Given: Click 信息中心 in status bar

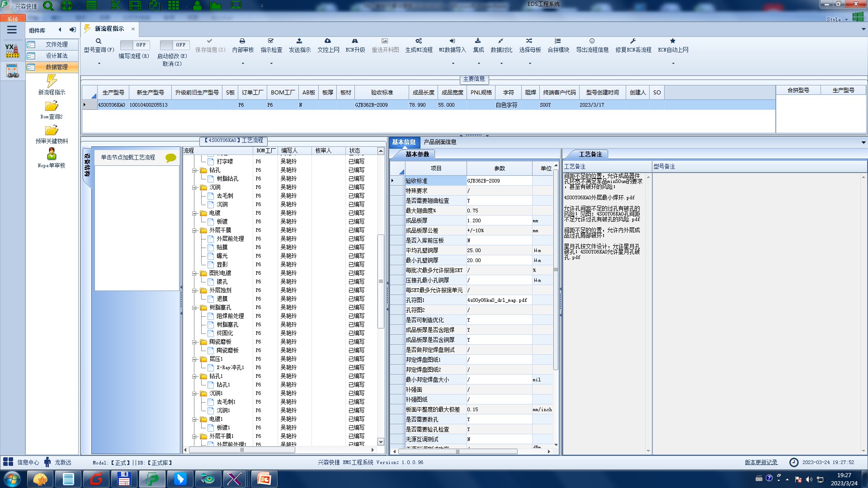Looking at the screenshot, I should [x=28, y=462].
